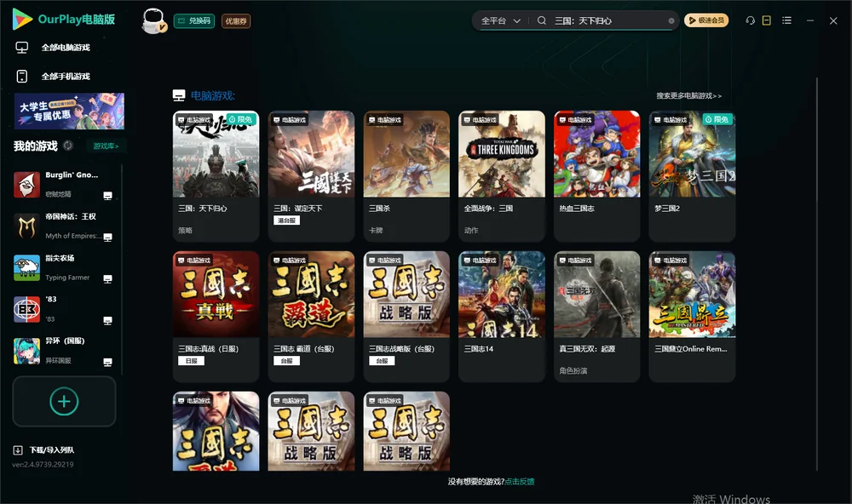
Task: Open the 三国志·真战 (日服) game card
Action: click(x=216, y=317)
